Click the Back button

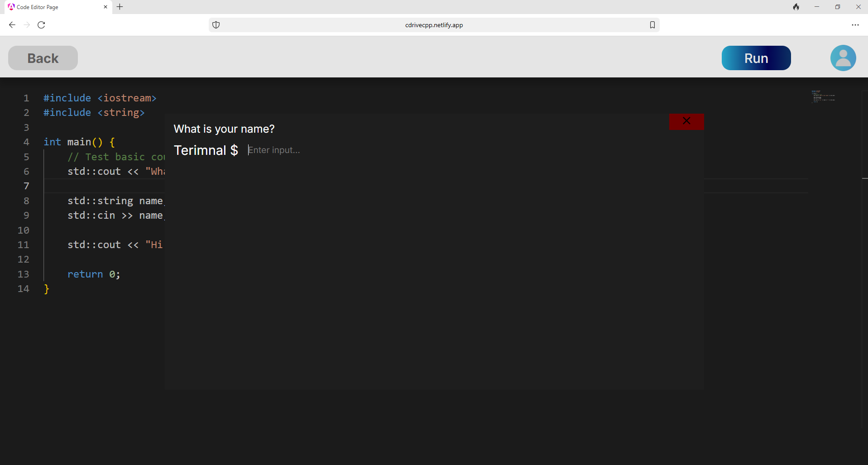pos(43,58)
